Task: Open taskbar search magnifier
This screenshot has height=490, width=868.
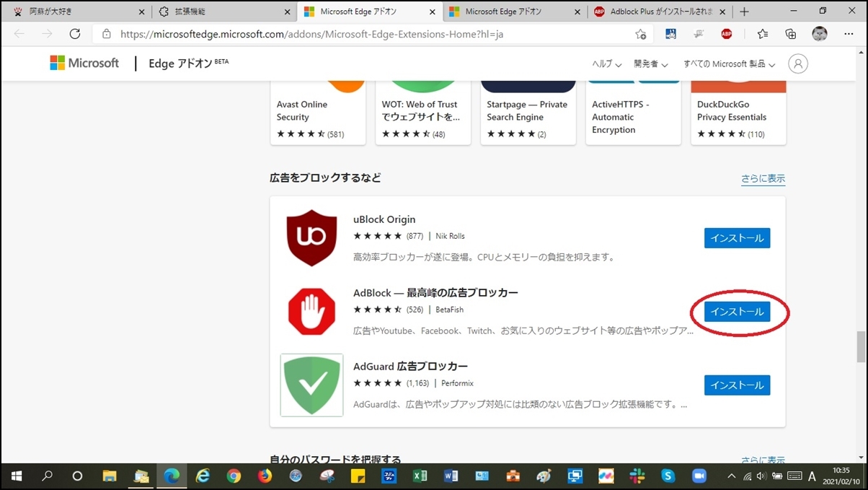Action: tap(48, 476)
